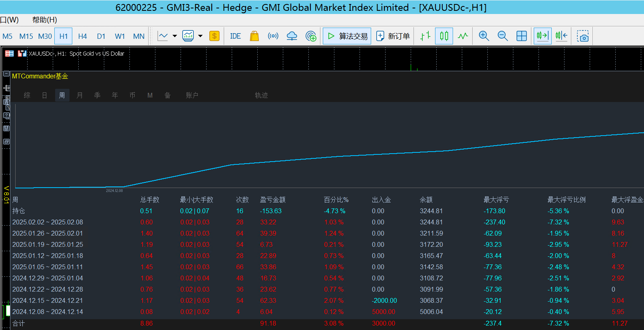Select the row 2025.01.19 ~ 2025.01.25

[x=48, y=244]
